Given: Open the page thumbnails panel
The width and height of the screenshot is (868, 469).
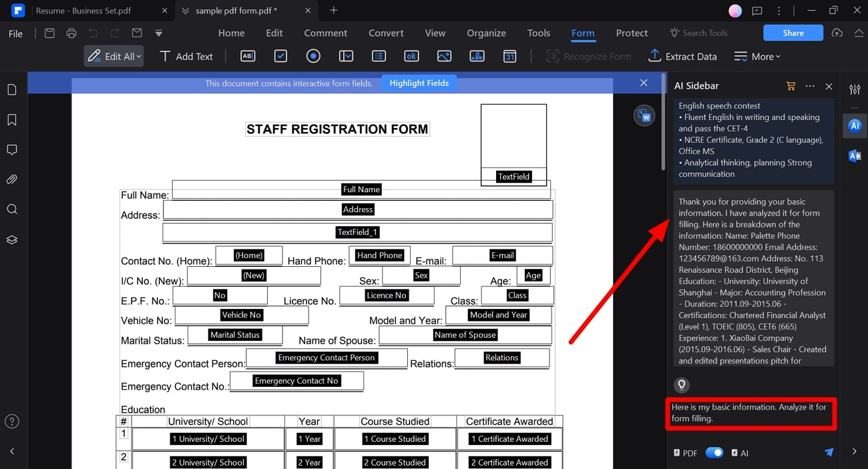Looking at the screenshot, I should point(12,90).
